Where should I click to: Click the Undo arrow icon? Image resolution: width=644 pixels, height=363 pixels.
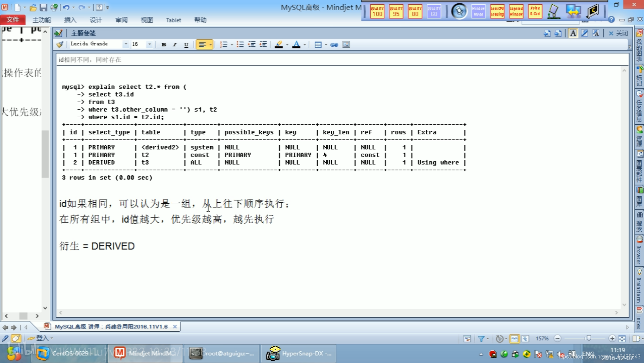coord(66,7)
